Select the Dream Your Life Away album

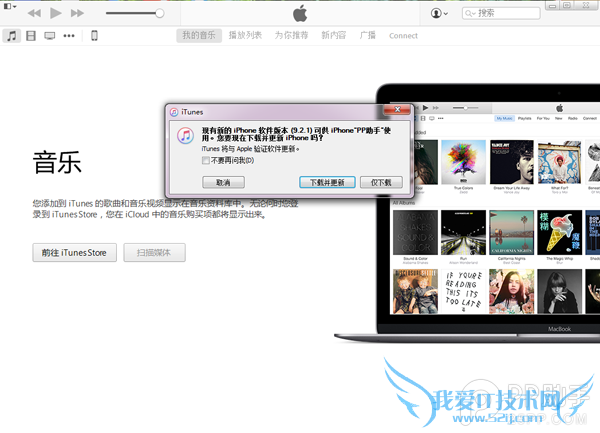[512, 162]
